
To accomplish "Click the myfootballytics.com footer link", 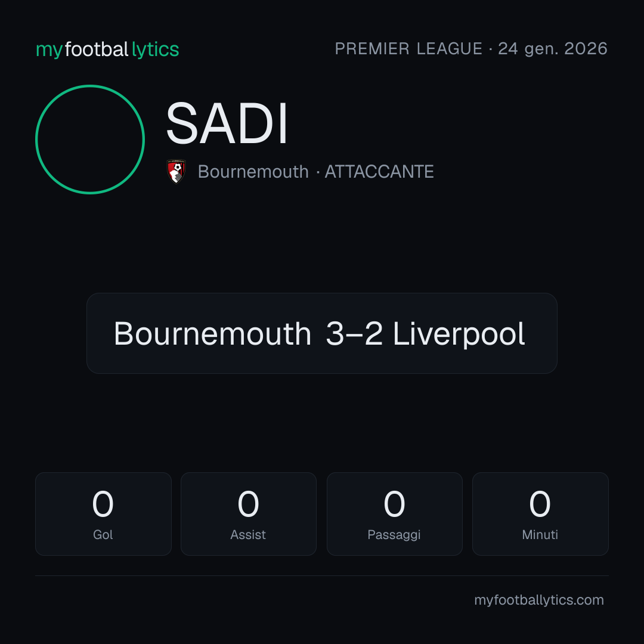I will click(x=539, y=600).
